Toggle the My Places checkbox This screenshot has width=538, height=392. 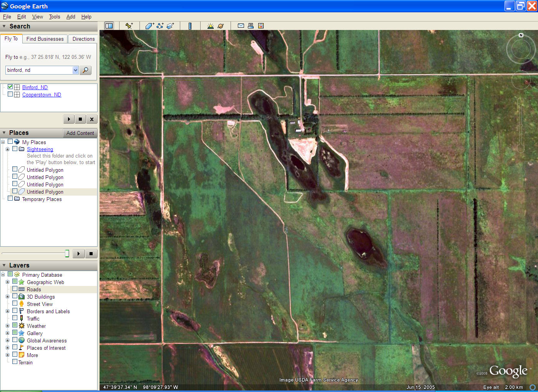(10, 142)
